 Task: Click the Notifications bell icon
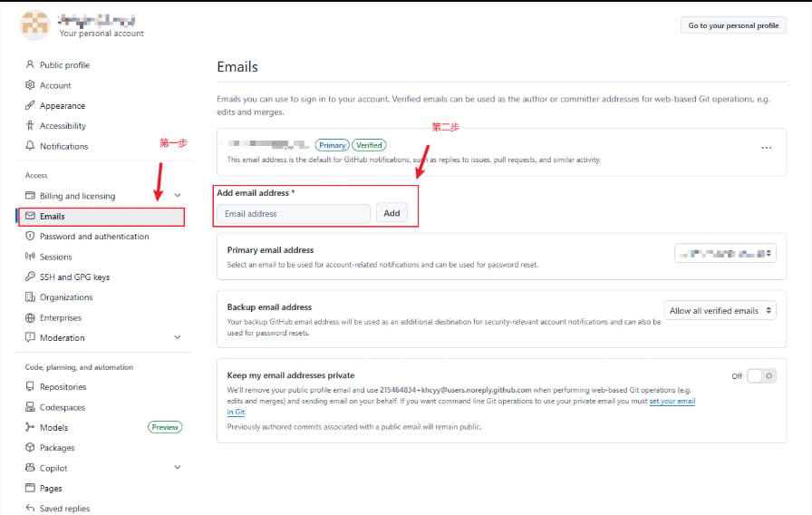(x=30, y=146)
